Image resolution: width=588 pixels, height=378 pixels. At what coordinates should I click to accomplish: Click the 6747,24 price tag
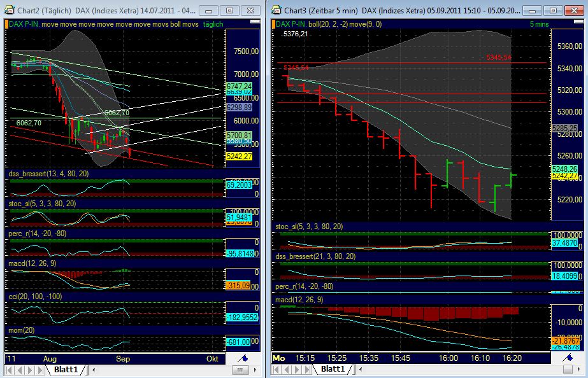[240, 86]
